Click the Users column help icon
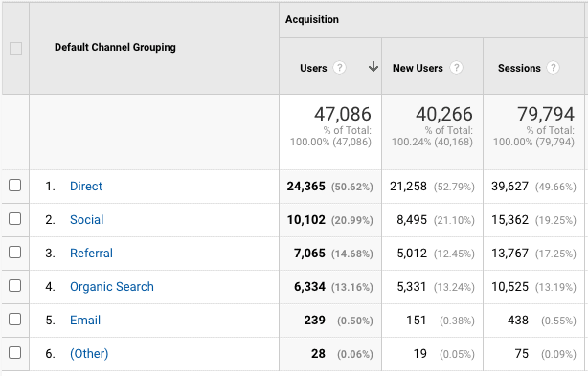Image resolution: width=588 pixels, height=376 pixels. pos(339,68)
